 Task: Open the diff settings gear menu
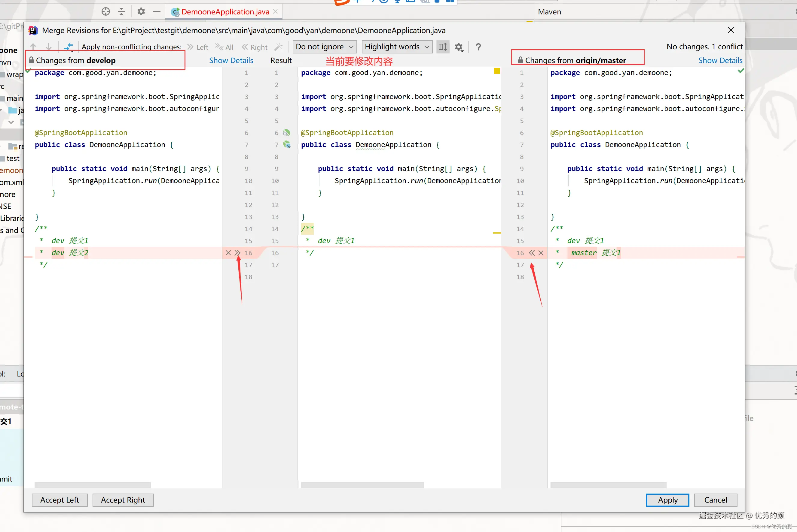pyautogui.click(x=459, y=47)
